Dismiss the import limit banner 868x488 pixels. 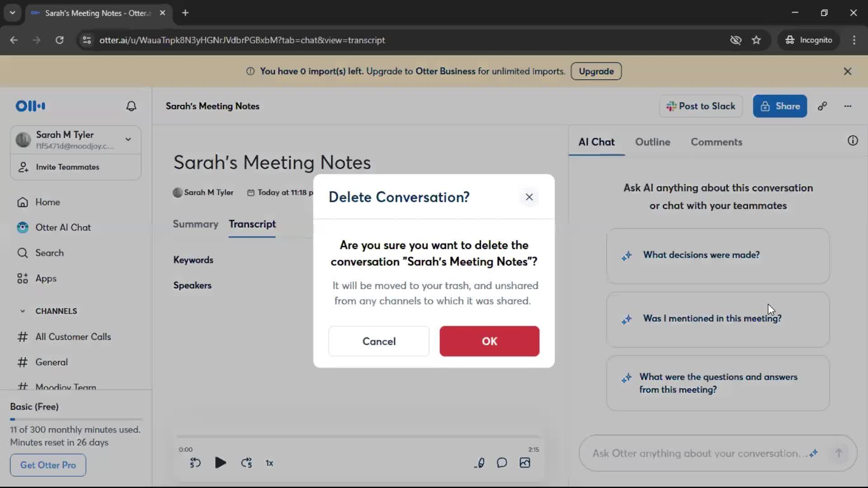click(848, 71)
